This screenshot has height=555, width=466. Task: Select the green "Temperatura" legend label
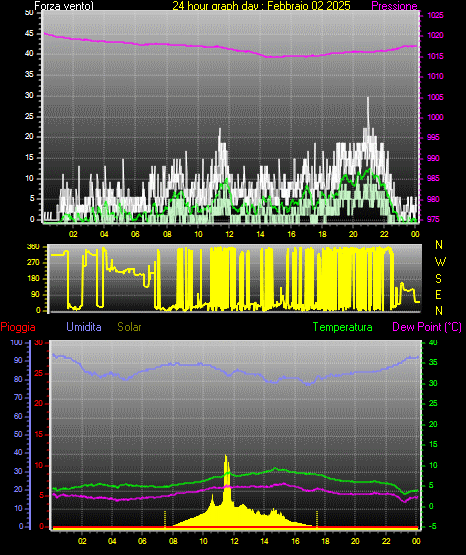(x=343, y=327)
